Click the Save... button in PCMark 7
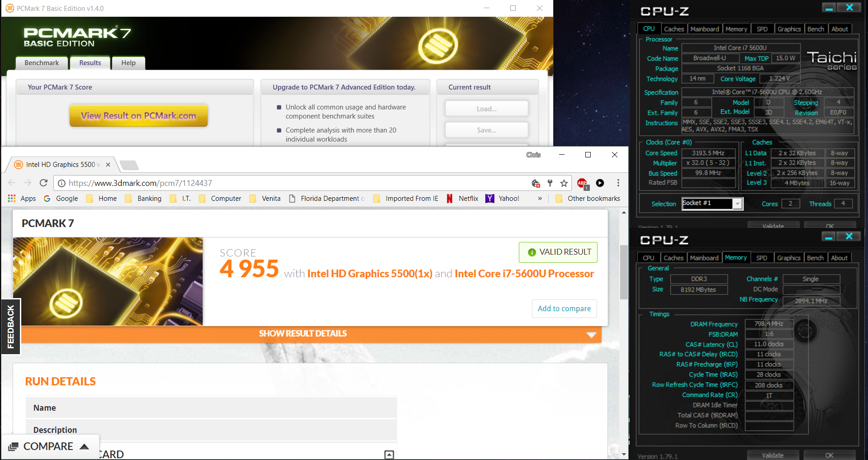This screenshot has width=868, height=460. 487,130
